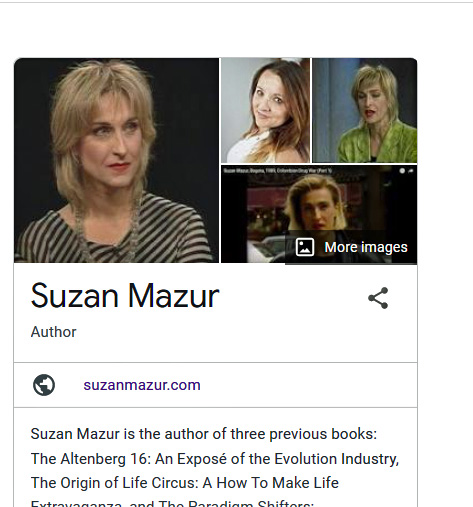Open the green jacket photo thumbnail
Viewport: 473px width, 507px height.
tap(365, 110)
